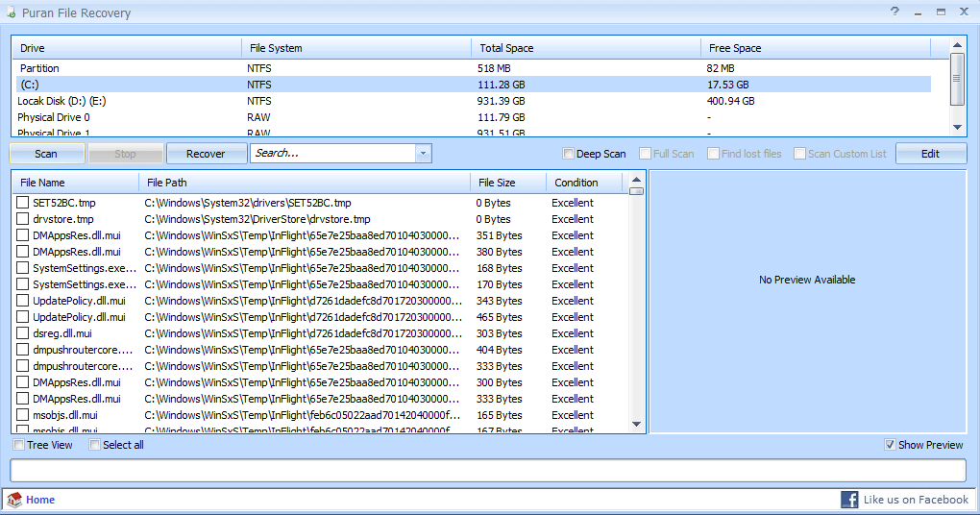Screen dimensions: 980x515
Task: Select the 343 Bytes UpdatePolicy.dll.mui row
Action: pyautogui.click(x=320, y=301)
